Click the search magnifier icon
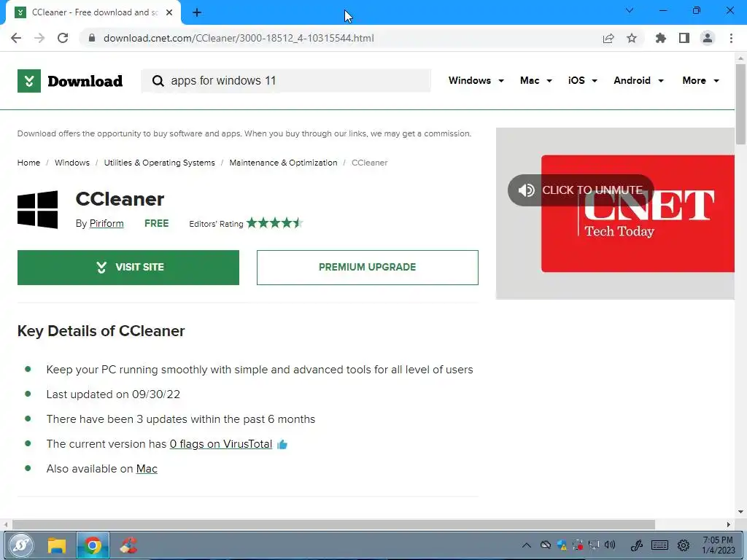 158,81
